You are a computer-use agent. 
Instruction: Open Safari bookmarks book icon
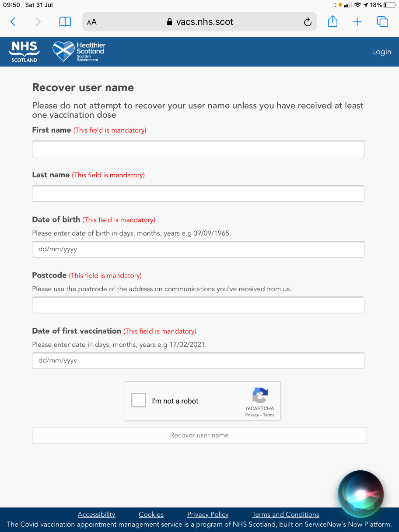pyautogui.click(x=65, y=22)
